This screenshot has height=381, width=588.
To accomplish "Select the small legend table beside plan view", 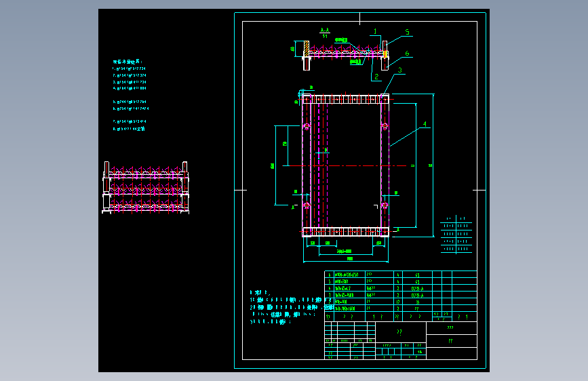I will (x=456, y=235).
